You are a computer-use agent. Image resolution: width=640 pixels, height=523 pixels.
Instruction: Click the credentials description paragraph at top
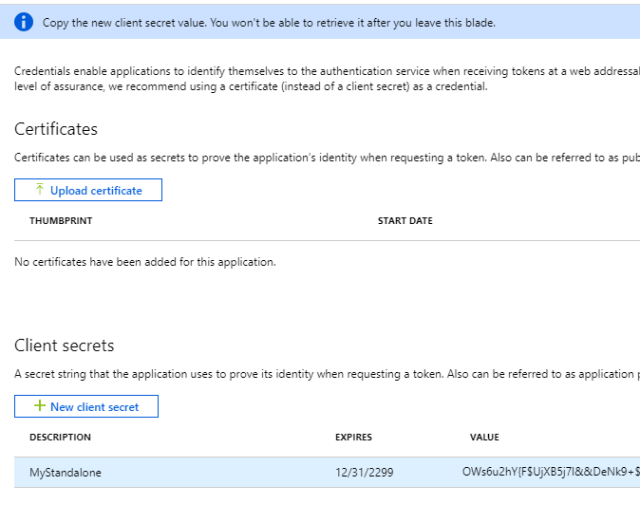320,79
